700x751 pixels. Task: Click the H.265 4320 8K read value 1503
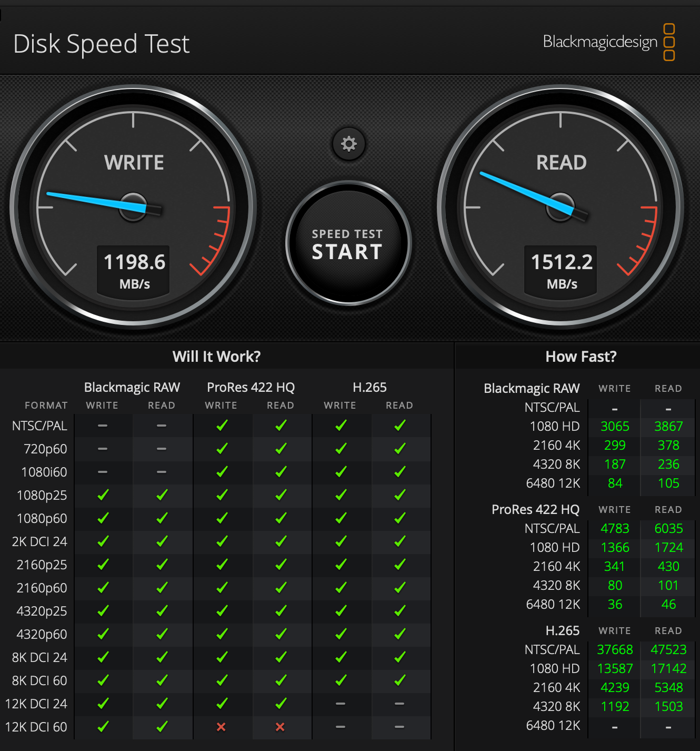tap(668, 706)
